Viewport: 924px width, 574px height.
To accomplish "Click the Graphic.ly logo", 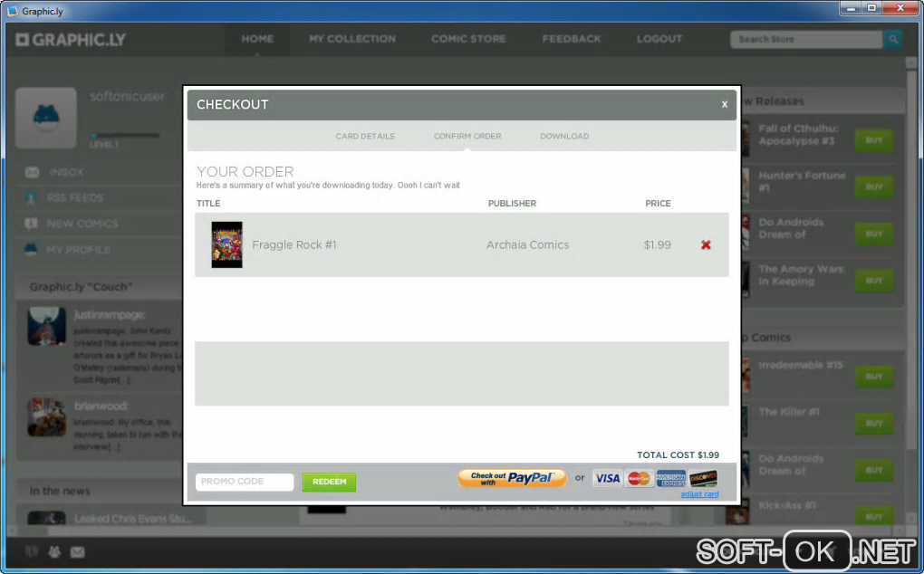I will (71, 40).
